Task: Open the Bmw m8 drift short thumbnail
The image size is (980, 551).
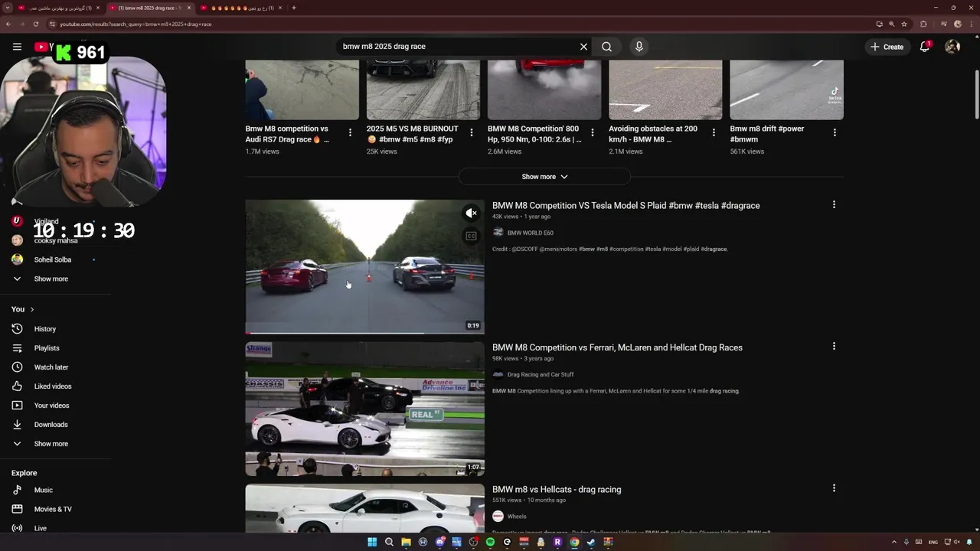Action: (x=786, y=90)
